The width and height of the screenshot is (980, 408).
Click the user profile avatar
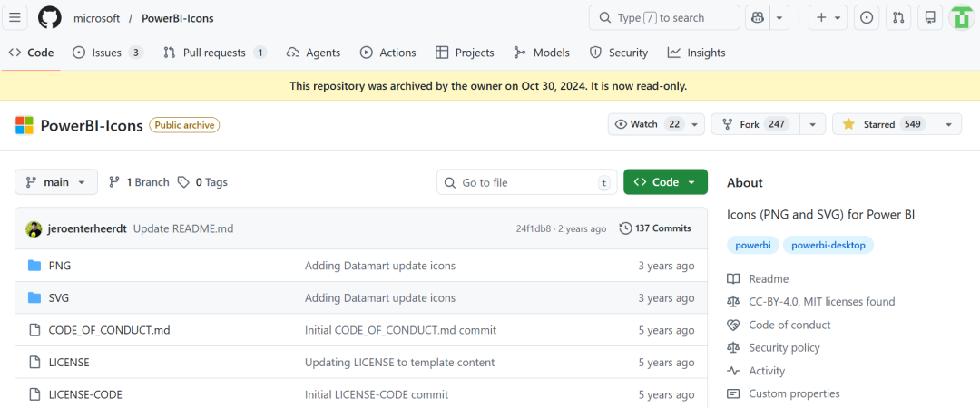point(962,17)
